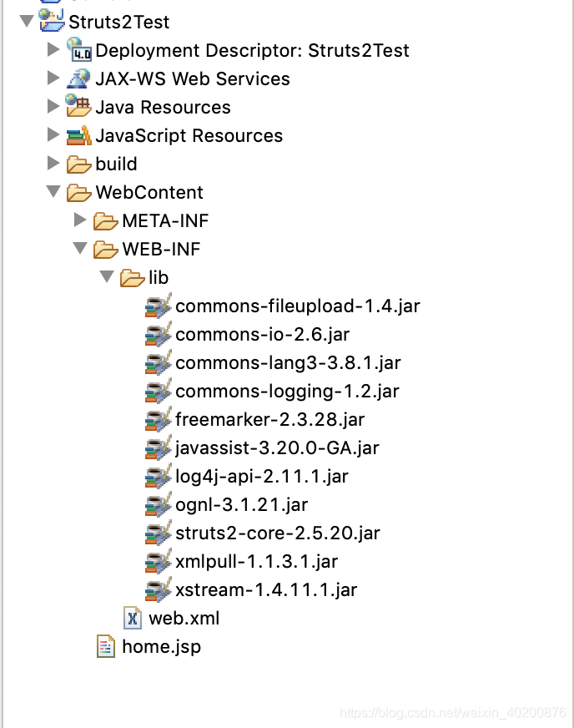Viewport: 574px width, 728px height.
Task: Click the ognl-3.1.21.jar library icon
Action: [159, 504]
